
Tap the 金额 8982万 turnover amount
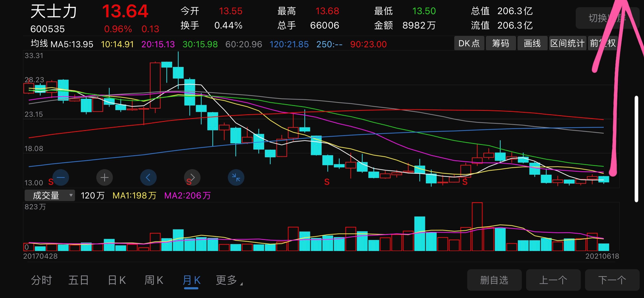(x=405, y=25)
